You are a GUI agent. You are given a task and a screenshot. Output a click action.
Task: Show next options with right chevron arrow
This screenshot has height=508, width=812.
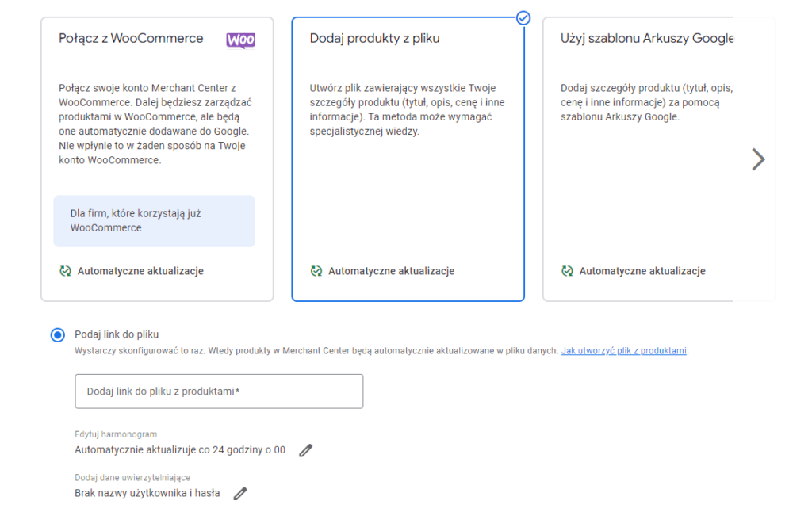pyautogui.click(x=758, y=159)
